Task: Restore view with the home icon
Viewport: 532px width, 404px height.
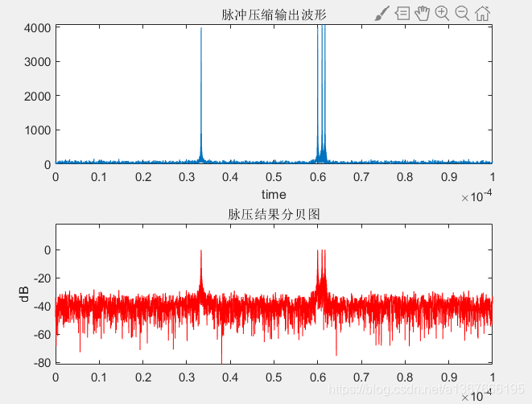Action: 482,14
